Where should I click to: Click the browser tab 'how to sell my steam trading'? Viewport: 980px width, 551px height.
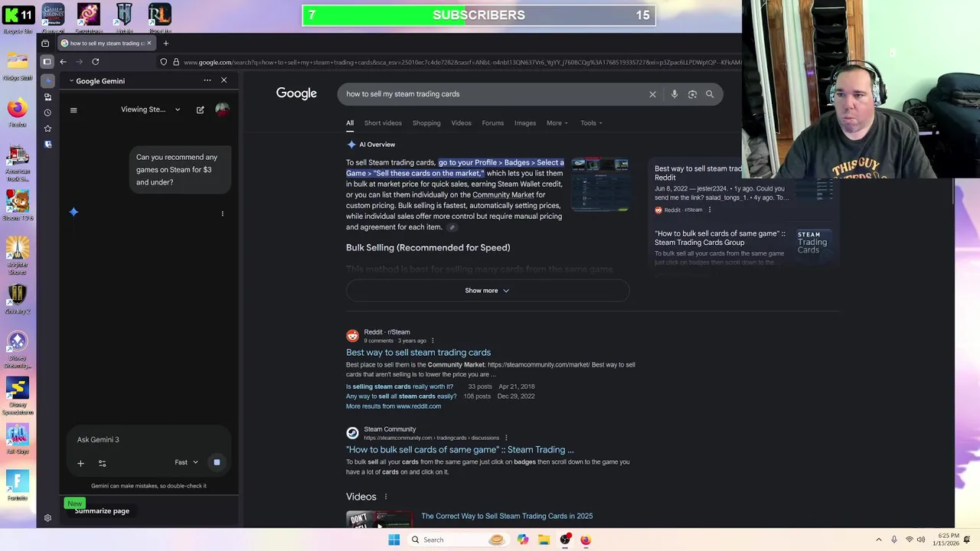tap(106, 43)
